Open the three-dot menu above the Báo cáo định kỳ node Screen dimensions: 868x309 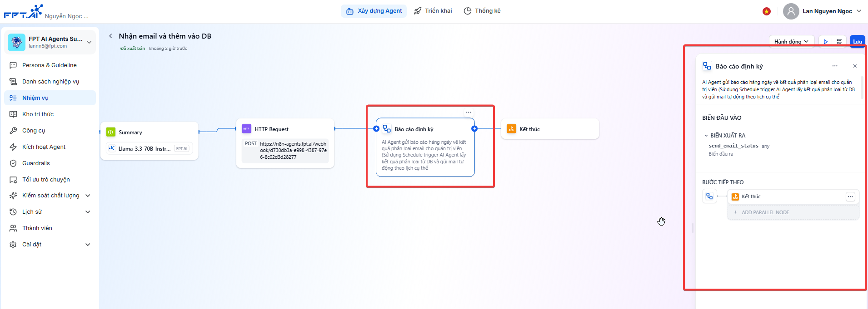click(468, 112)
